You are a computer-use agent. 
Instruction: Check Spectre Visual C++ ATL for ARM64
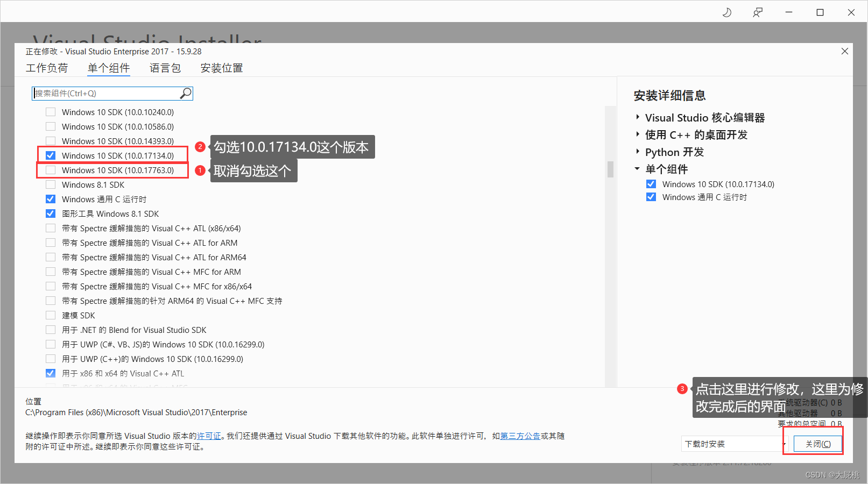(51, 257)
